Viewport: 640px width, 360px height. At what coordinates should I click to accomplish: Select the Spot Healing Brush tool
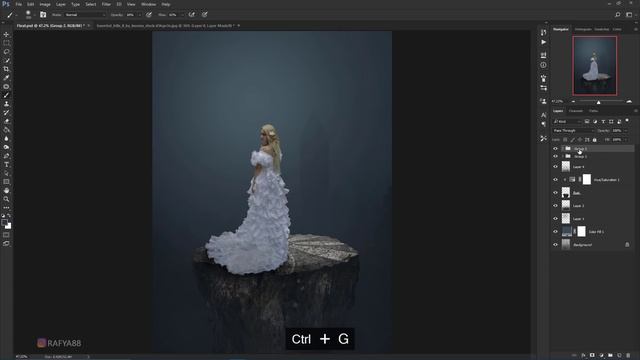6,87
